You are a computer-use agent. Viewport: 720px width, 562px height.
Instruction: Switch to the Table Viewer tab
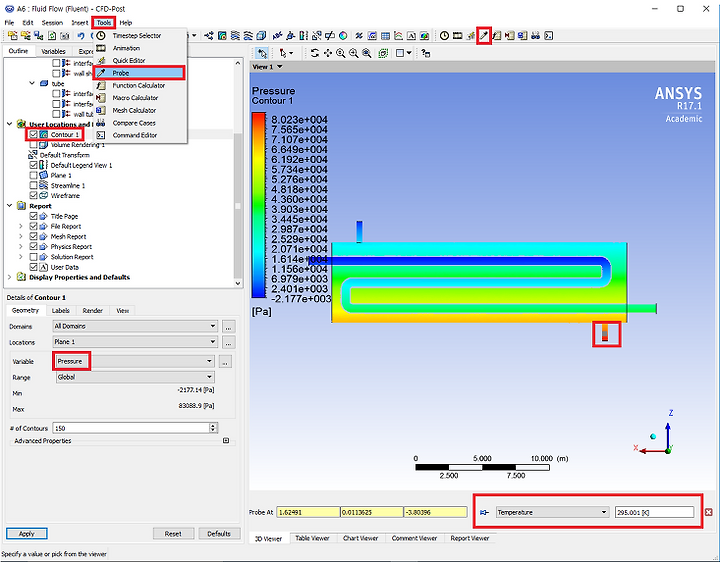pyautogui.click(x=312, y=538)
